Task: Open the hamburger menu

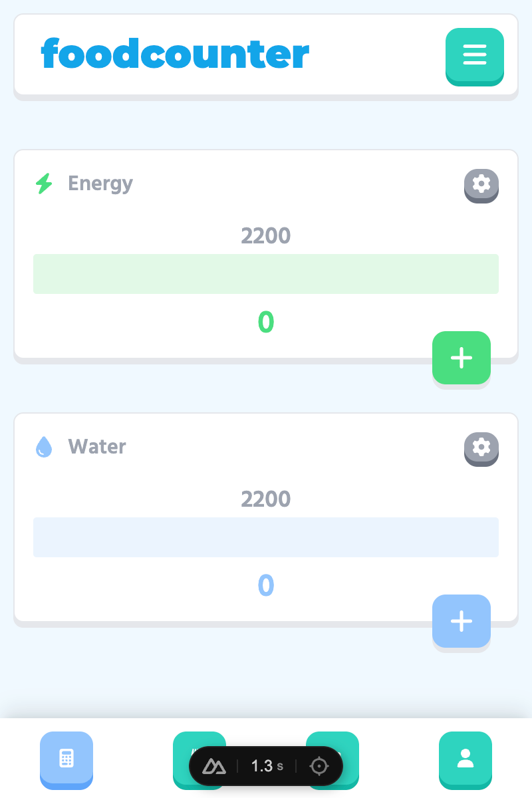Action: [475, 55]
